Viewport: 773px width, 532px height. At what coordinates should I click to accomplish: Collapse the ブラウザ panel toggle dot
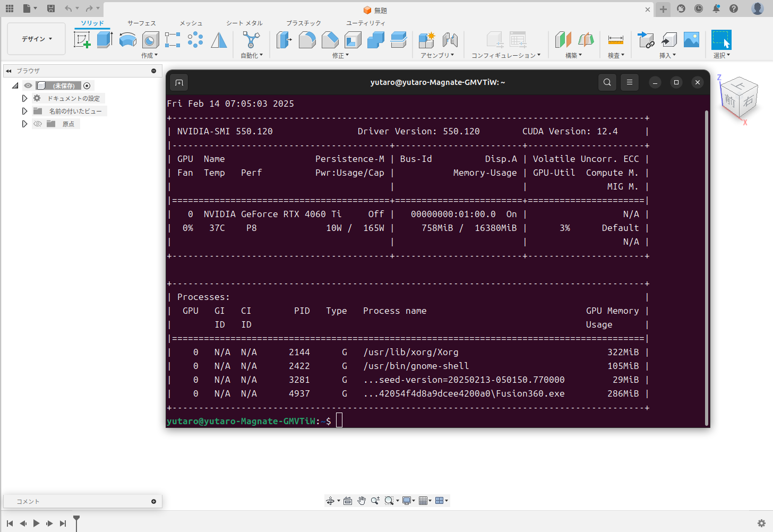click(153, 71)
